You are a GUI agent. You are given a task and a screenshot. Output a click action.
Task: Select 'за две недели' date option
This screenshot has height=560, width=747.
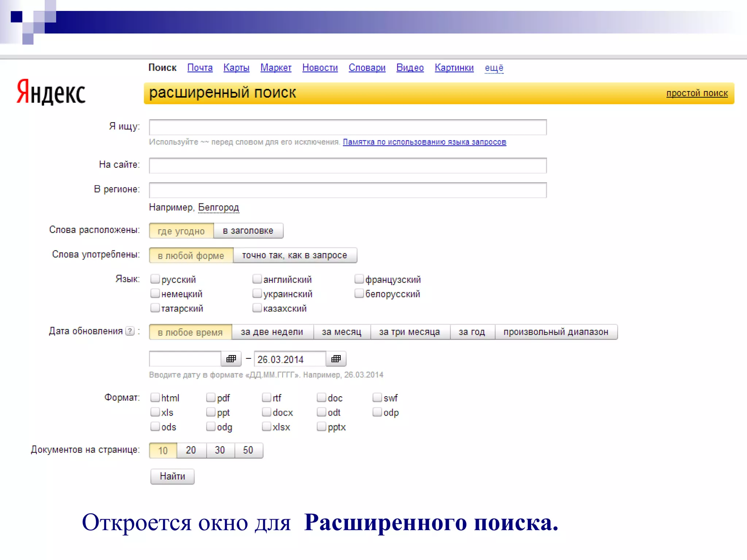coord(272,332)
